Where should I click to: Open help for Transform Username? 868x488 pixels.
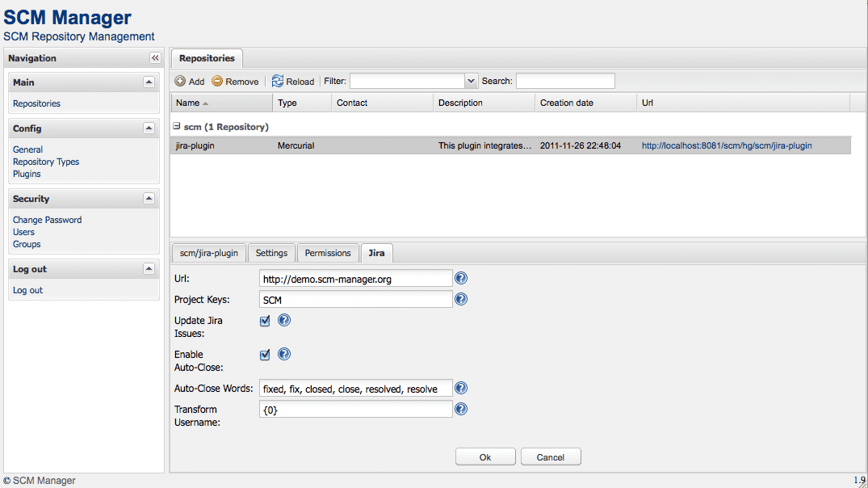460,409
